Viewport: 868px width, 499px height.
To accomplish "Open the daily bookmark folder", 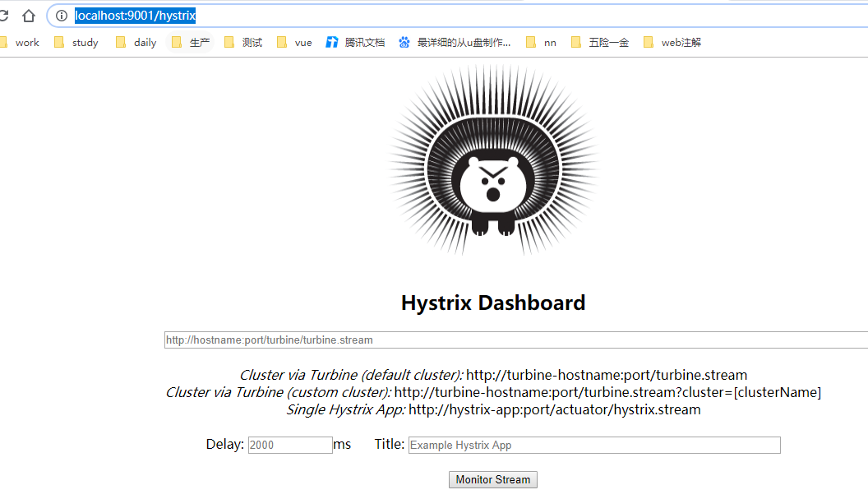I will tap(136, 43).
